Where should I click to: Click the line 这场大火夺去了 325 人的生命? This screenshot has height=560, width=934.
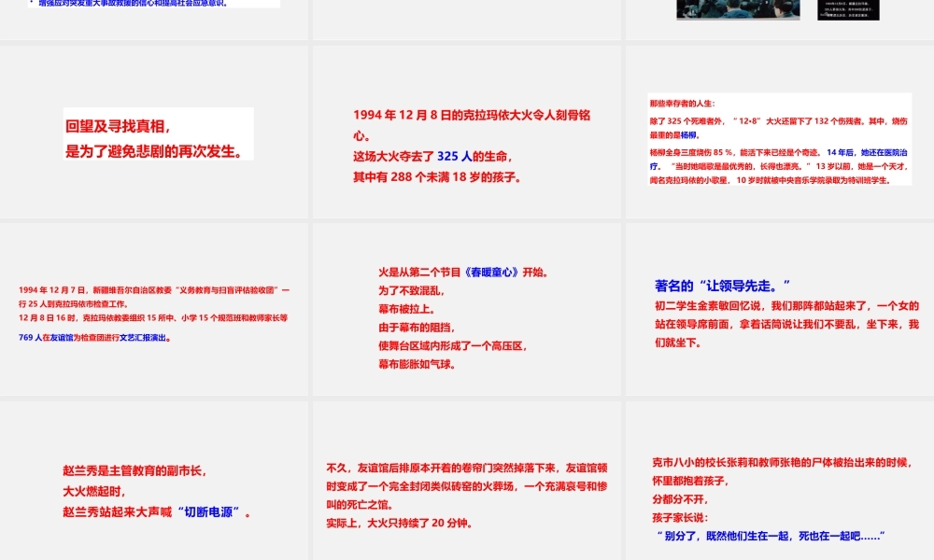432,157
